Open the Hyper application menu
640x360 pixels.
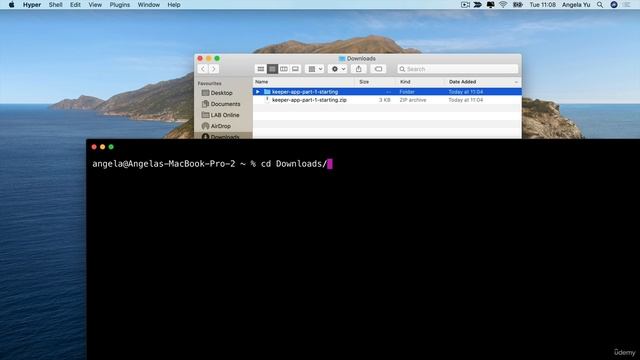tap(32, 5)
